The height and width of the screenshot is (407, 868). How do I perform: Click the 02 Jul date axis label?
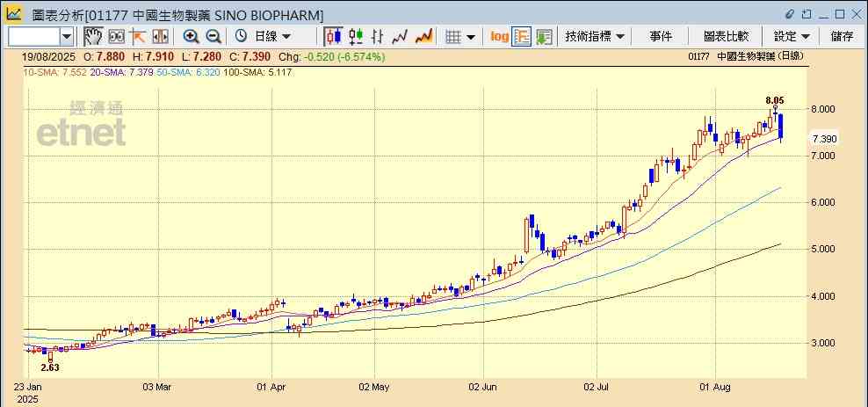point(597,387)
